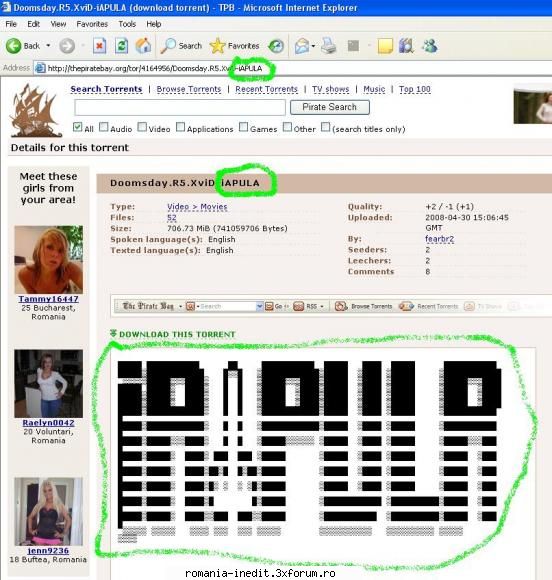Open the Recent Torrents link
The image size is (552, 580).
(x=266, y=89)
